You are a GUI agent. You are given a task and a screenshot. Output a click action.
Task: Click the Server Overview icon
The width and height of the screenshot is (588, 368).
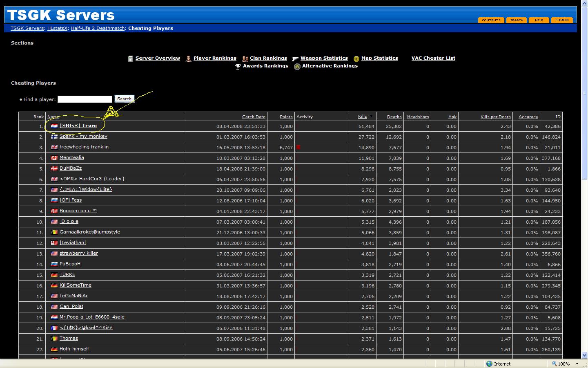point(131,58)
